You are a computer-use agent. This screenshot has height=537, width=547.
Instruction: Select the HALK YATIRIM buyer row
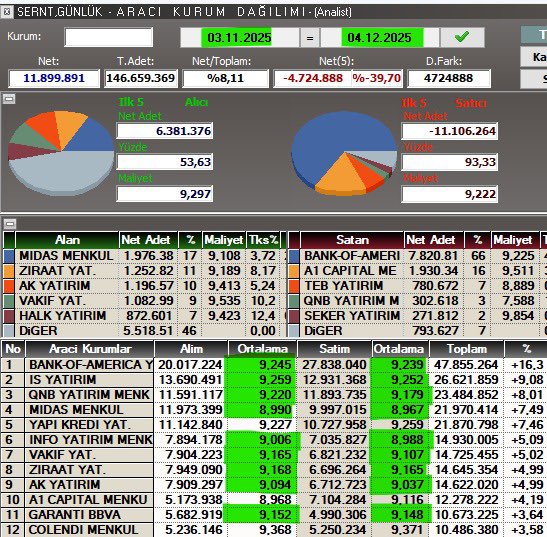coord(144,316)
